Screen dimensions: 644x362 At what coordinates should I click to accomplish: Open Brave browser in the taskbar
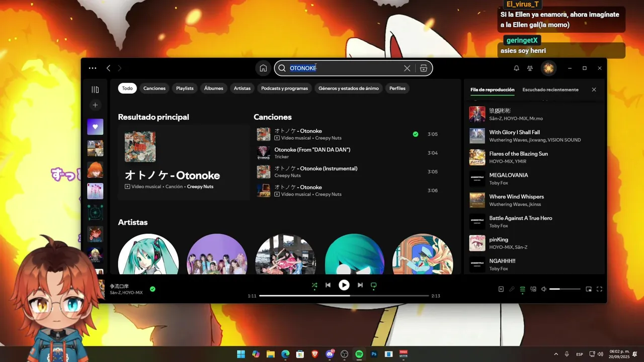click(x=315, y=354)
